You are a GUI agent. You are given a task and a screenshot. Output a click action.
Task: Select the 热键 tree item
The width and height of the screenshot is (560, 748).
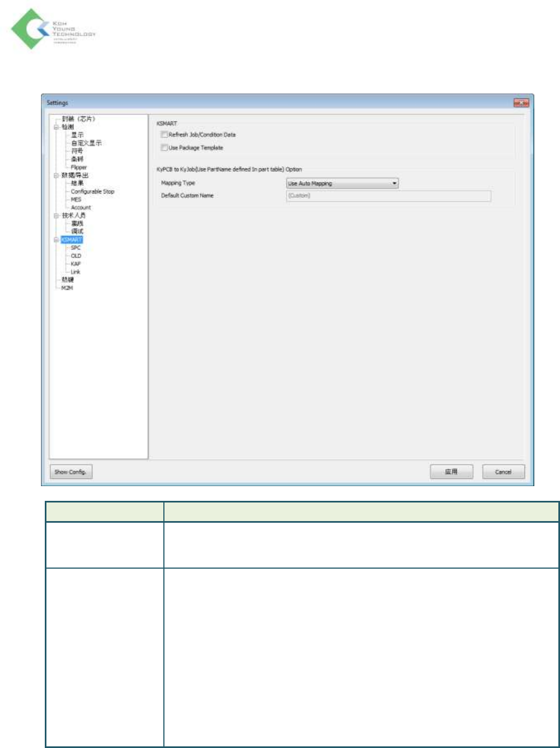[x=68, y=279]
